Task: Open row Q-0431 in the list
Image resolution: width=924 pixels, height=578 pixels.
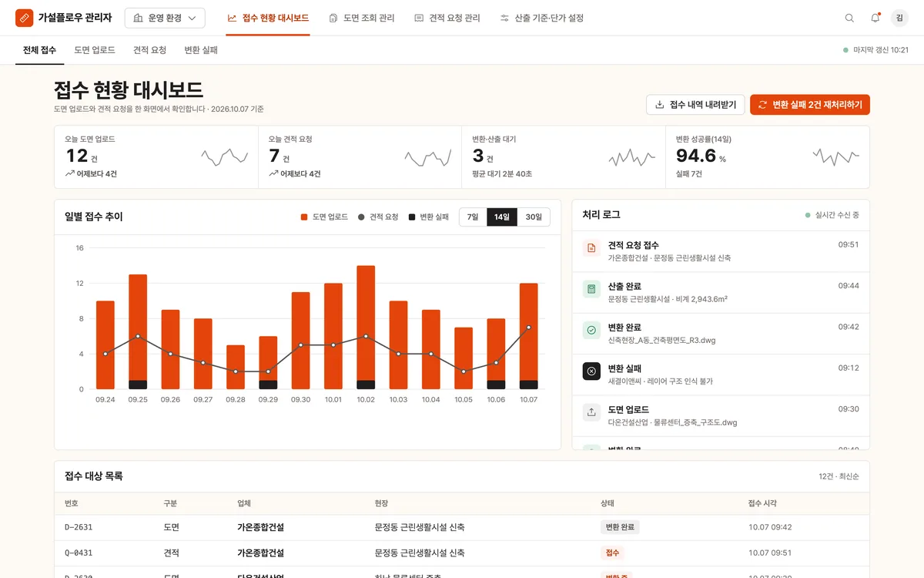Action: 462,553
